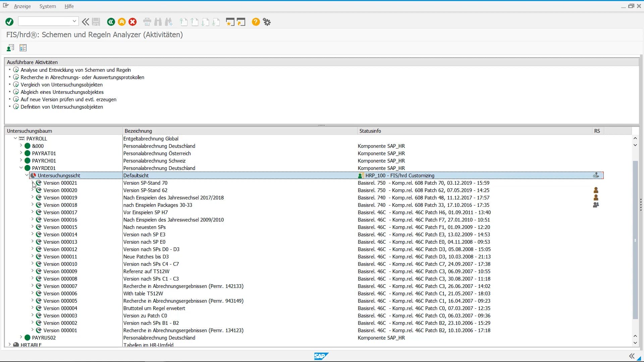Viewport: 644px width, 362px height.
Task: Click the Create New Session icon
Action: coord(230,22)
